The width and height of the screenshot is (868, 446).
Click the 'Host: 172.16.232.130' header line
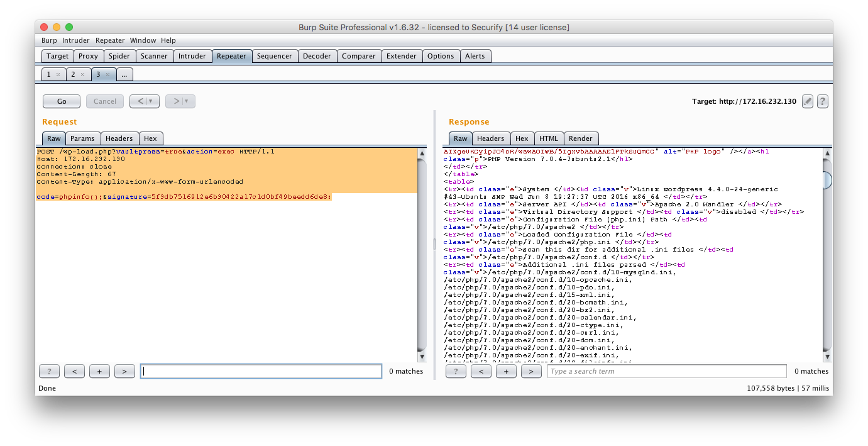80,159
